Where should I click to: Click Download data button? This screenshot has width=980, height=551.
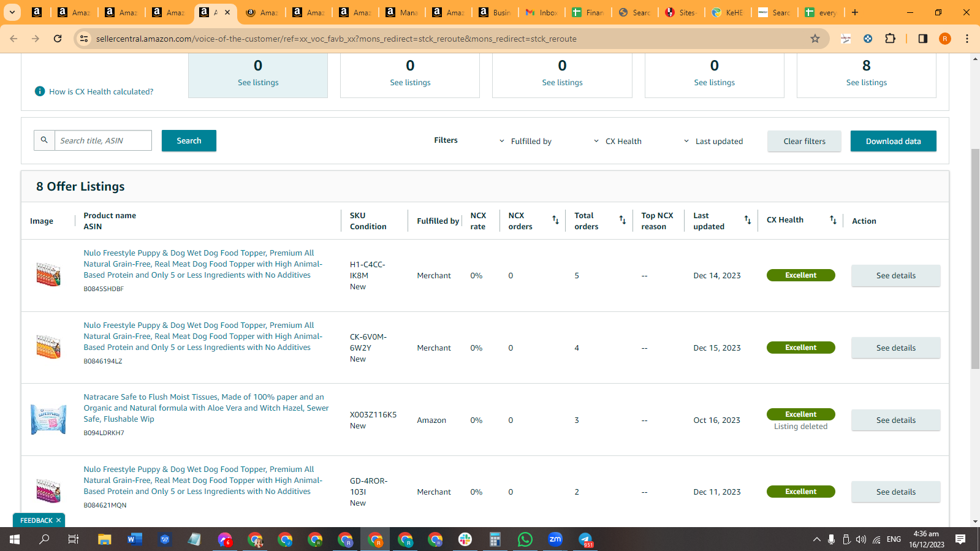point(893,141)
